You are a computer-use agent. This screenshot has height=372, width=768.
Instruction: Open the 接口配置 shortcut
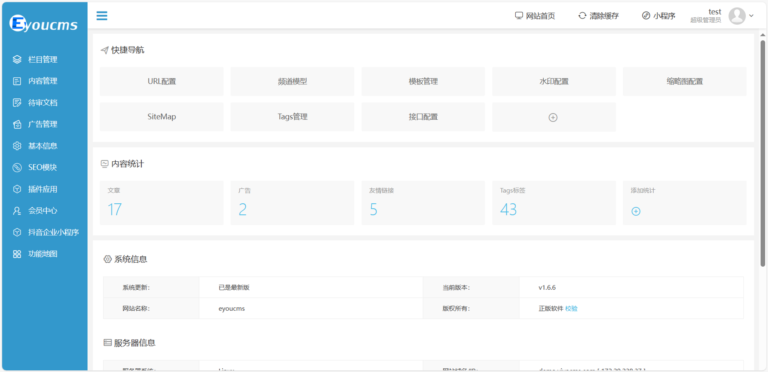point(423,117)
